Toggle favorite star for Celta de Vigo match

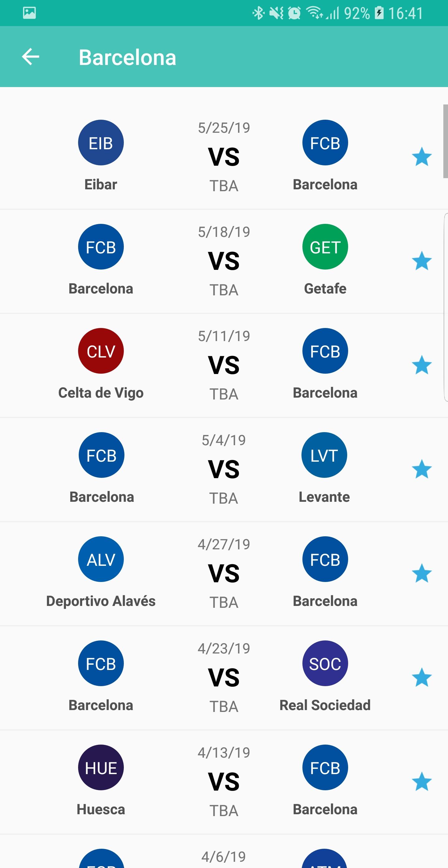click(421, 365)
